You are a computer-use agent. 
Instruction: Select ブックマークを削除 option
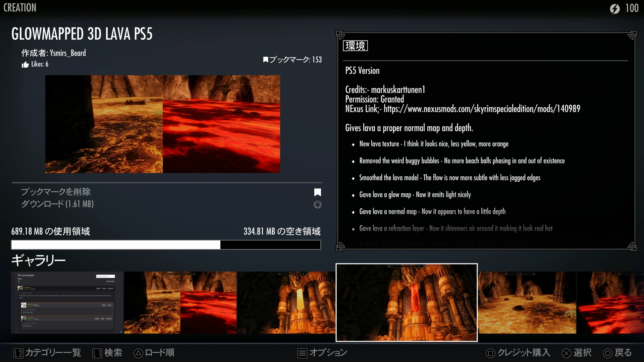click(56, 192)
